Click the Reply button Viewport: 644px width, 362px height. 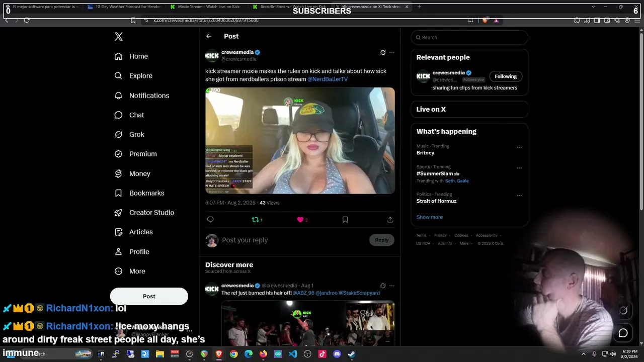click(x=382, y=240)
